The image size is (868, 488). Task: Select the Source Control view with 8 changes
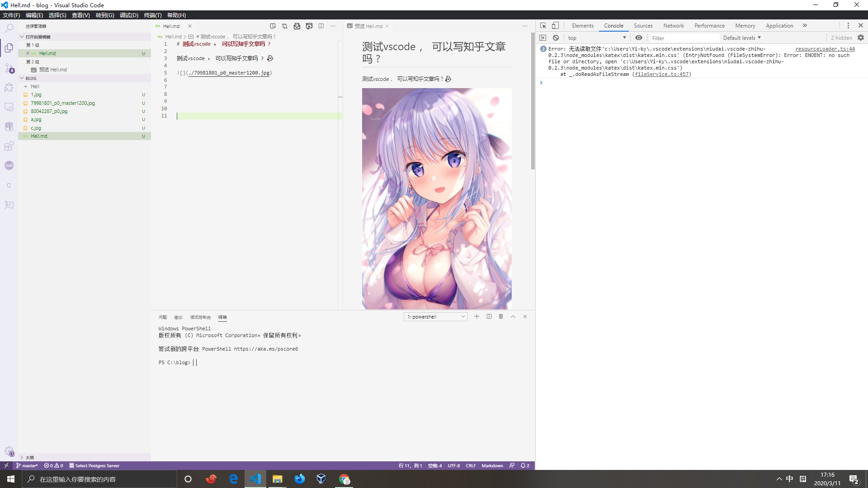click(x=9, y=68)
